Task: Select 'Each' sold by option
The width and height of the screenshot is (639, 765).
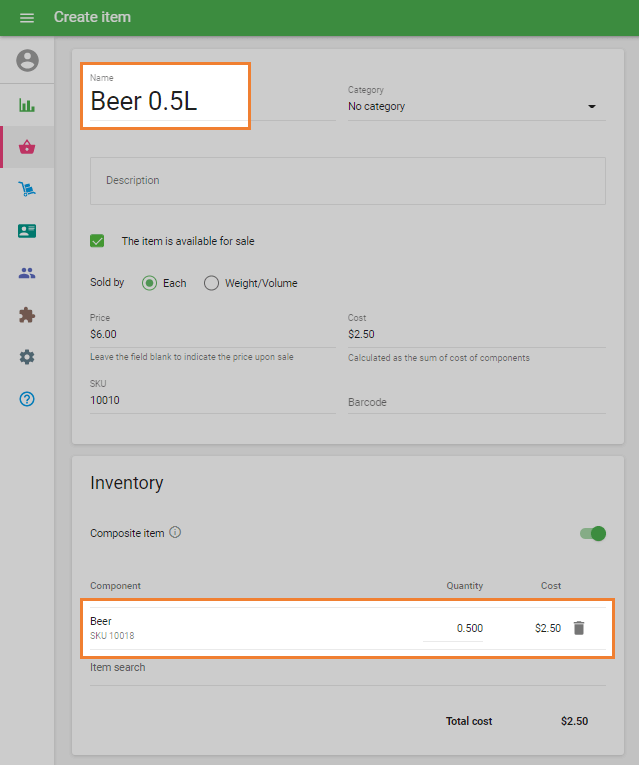Action: [x=150, y=283]
